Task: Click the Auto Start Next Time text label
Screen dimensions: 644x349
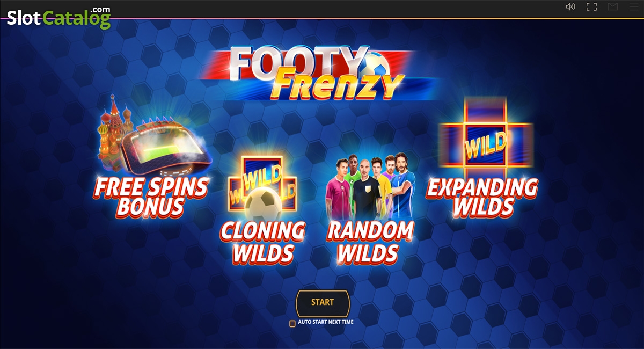Action: click(x=326, y=322)
